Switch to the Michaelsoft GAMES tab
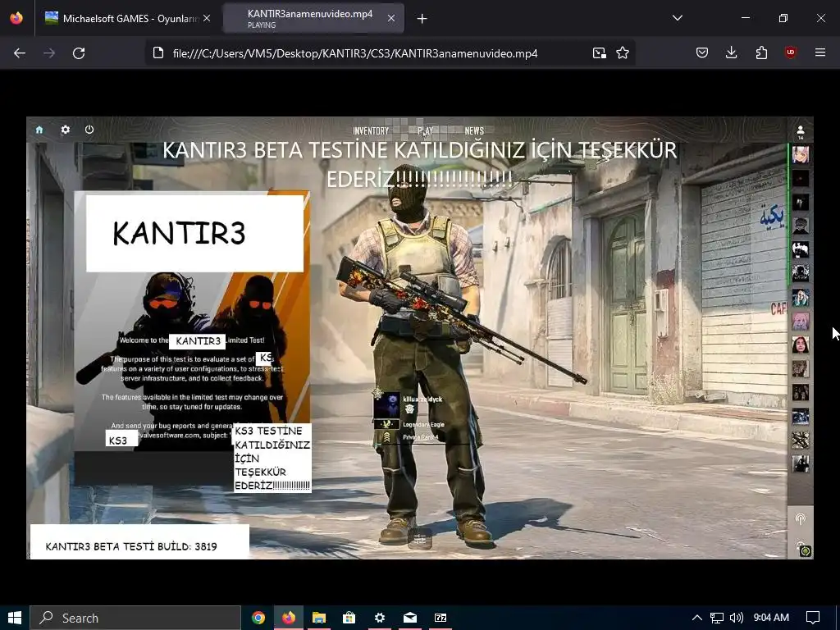840x630 pixels. coord(127,18)
